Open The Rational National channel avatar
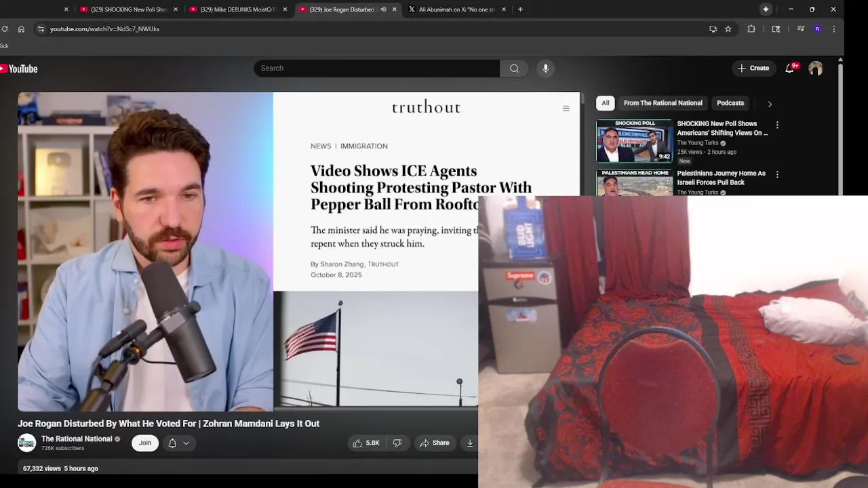The image size is (868, 488). [x=27, y=443]
